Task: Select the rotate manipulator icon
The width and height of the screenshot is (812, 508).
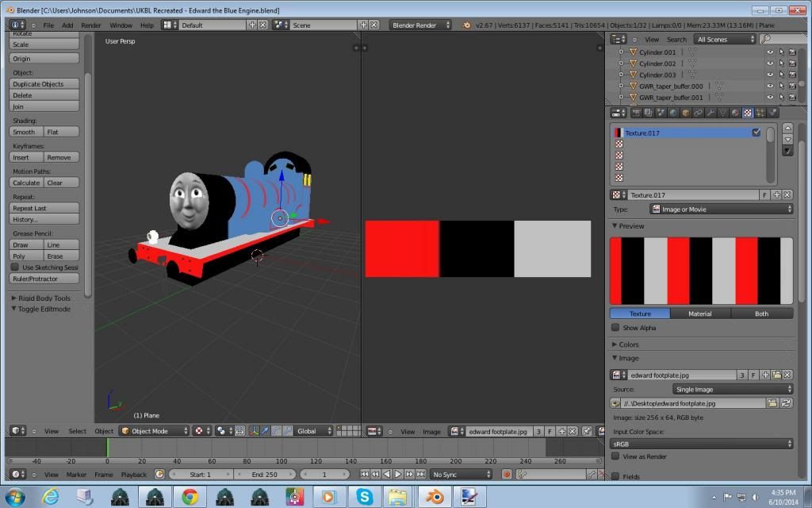Action: [x=277, y=431]
